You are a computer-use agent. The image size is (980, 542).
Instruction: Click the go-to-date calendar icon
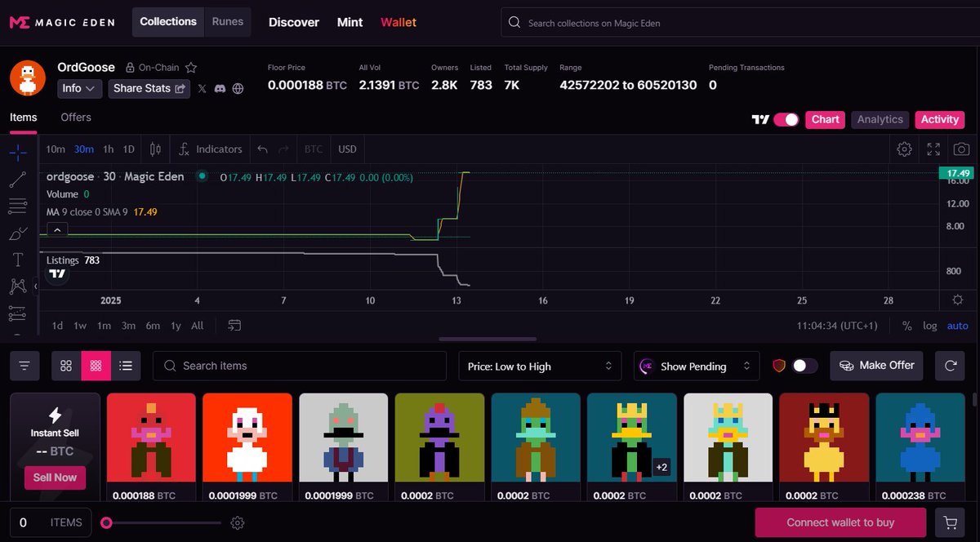[234, 325]
